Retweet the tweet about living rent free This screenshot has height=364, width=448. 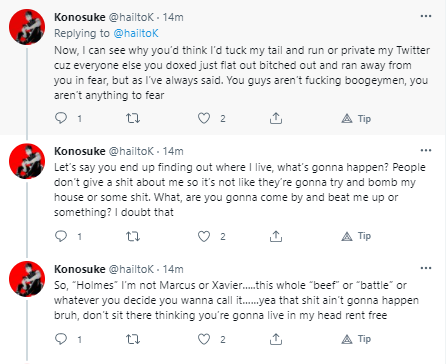[x=133, y=339]
